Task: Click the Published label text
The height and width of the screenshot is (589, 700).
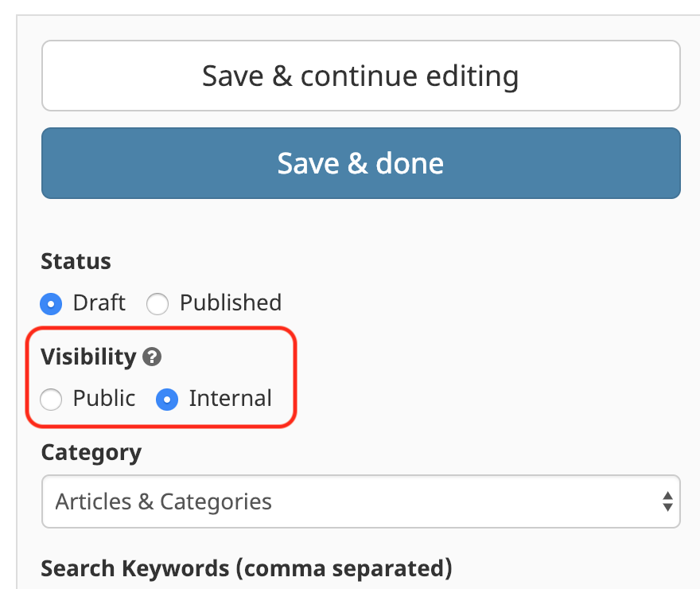Action: tap(231, 302)
